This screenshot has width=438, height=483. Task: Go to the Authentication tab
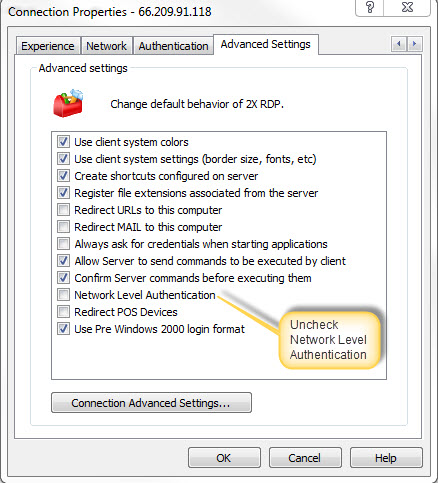tap(173, 46)
